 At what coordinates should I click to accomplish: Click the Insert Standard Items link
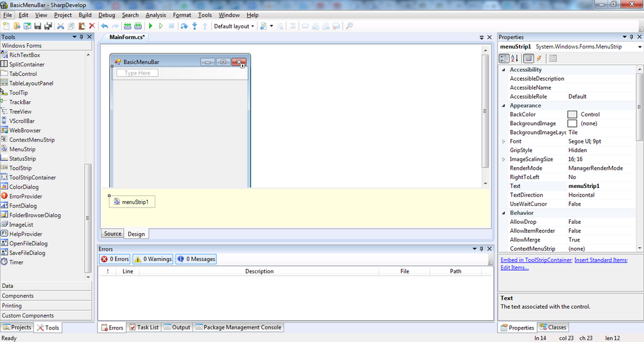601,260
